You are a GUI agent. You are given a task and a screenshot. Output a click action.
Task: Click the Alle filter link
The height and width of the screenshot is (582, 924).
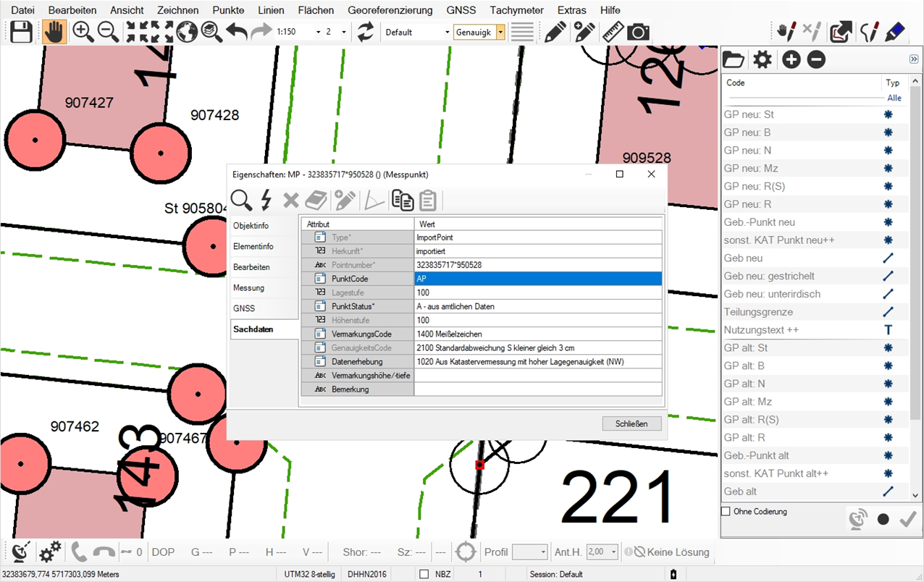[x=894, y=98]
